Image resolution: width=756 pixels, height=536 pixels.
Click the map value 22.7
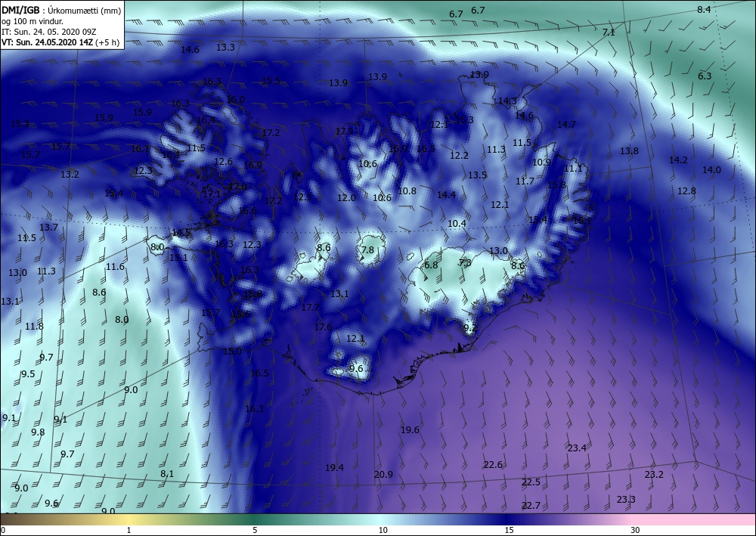point(531,505)
